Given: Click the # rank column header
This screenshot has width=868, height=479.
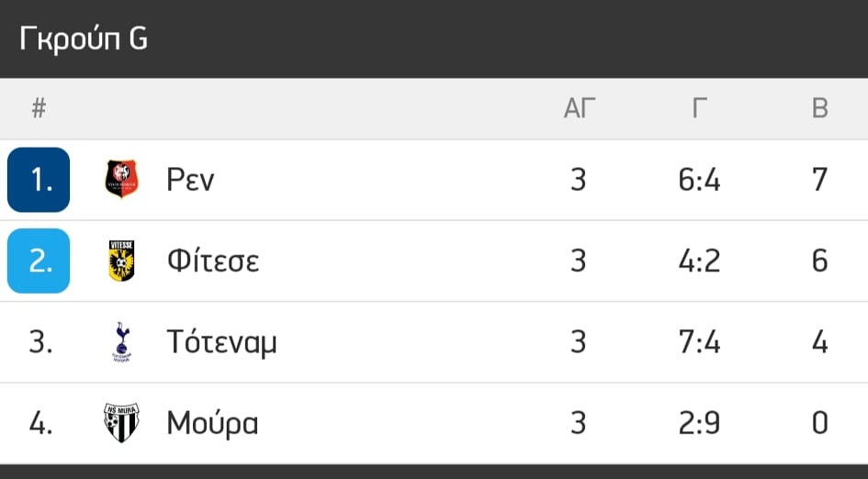Looking at the screenshot, I should [39, 108].
